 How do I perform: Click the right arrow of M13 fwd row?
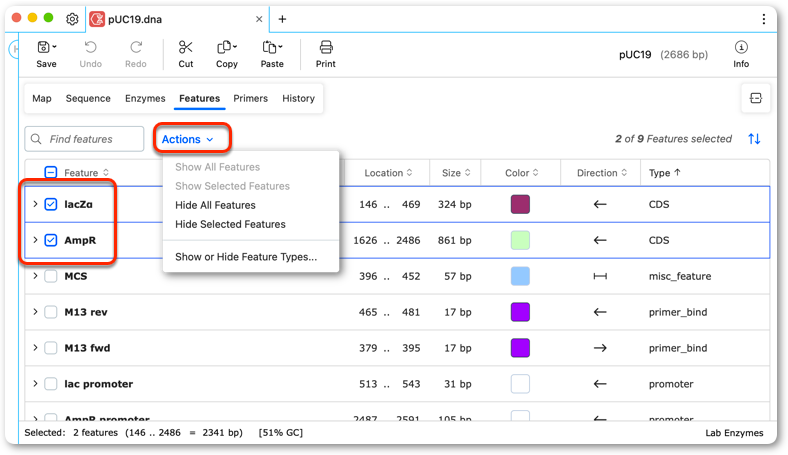coord(600,348)
